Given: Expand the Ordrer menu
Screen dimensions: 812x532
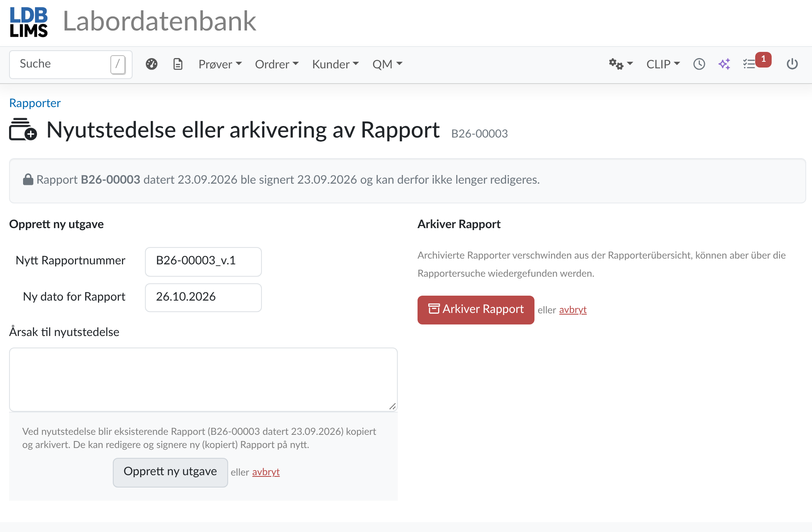Looking at the screenshot, I should click(x=277, y=64).
